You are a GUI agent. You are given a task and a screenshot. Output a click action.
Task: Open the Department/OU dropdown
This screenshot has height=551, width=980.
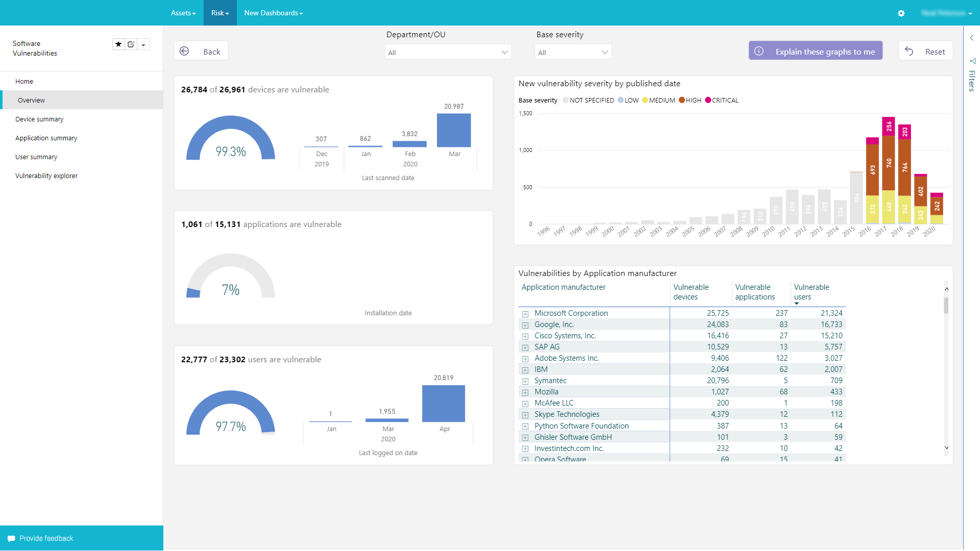click(x=448, y=52)
